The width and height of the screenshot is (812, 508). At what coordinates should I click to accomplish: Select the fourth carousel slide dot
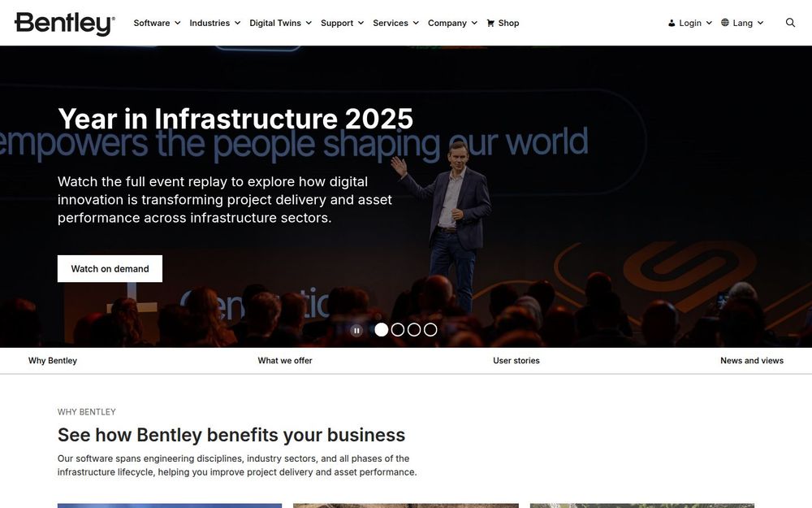[430, 330]
